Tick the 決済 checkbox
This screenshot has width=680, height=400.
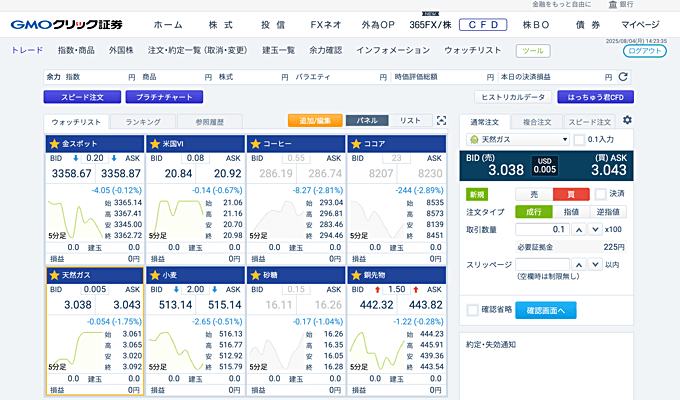(x=601, y=193)
